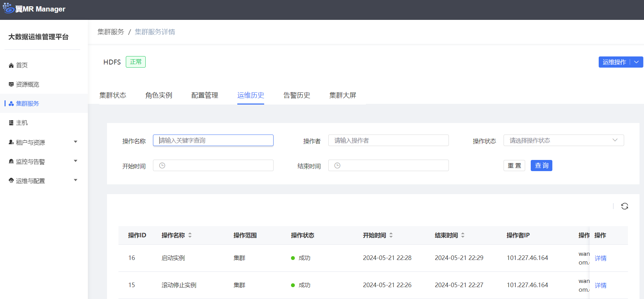This screenshot has height=299, width=644.
Task: Click the 滚动停止实例 cell
Action: [179, 285]
